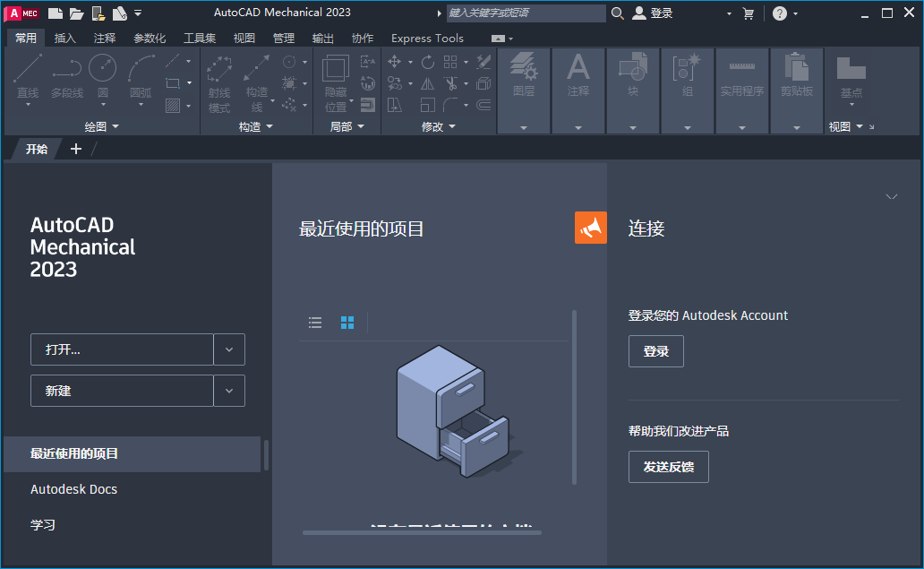This screenshot has width=924, height=569.
Task: Expand the 新建 (New) dropdown arrow
Action: [x=229, y=391]
